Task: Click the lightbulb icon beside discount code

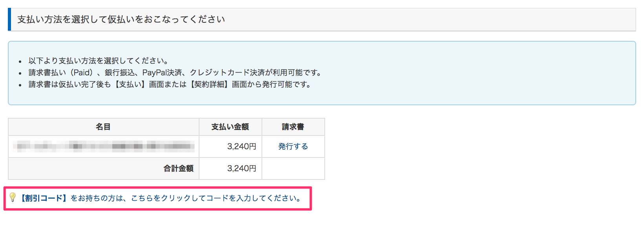Action: (13, 197)
